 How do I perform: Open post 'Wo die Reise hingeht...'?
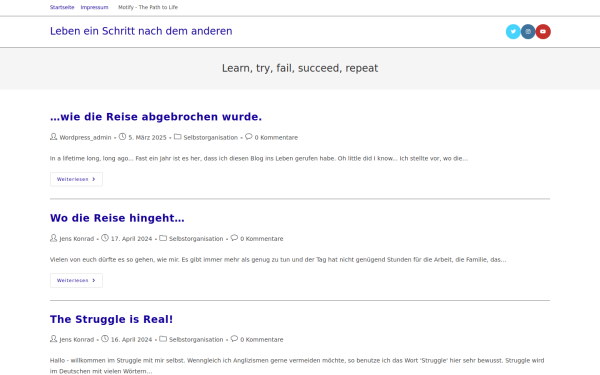[x=117, y=218]
